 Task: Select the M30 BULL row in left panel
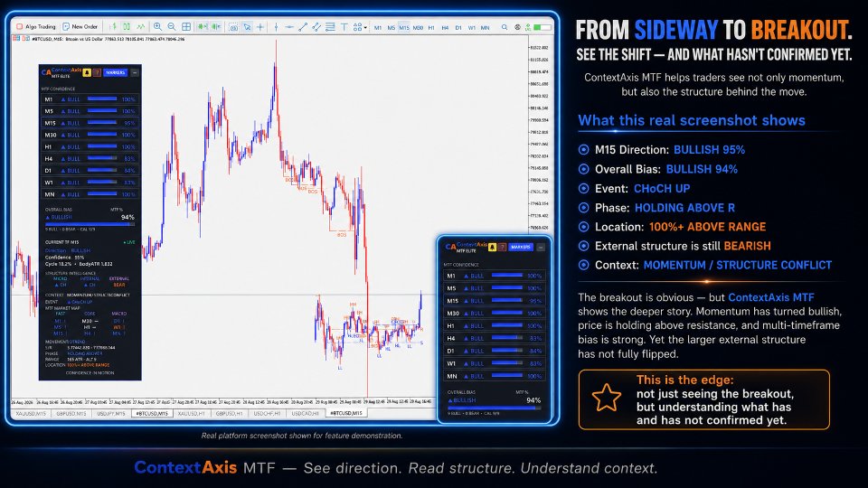click(90, 135)
